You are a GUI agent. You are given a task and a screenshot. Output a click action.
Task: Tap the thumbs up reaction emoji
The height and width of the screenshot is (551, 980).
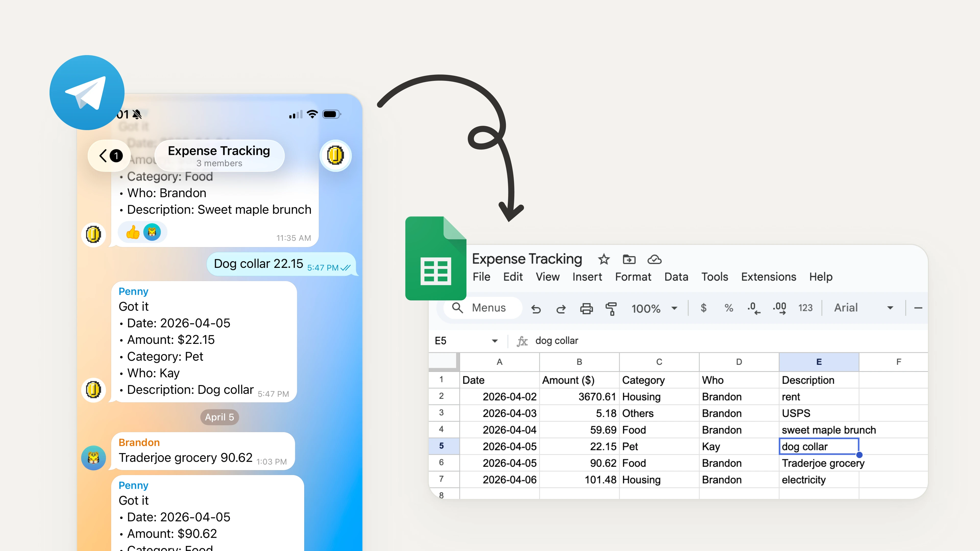tap(133, 232)
